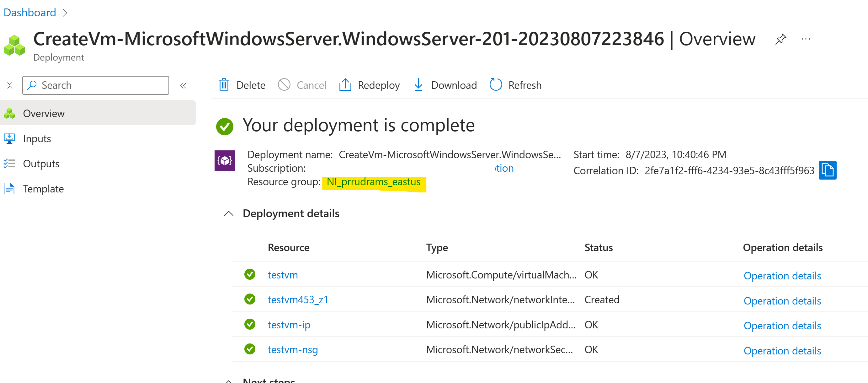View Operation details for the testvm-nsg row
Image resolution: width=868 pixels, height=383 pixels.
[x=782, y=351]
